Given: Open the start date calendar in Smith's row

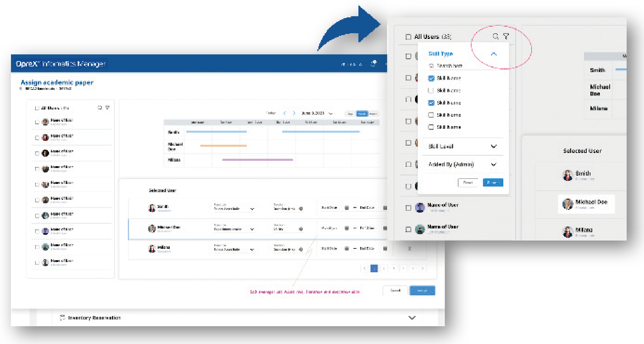Looking at the screenshot, I should pyautogui.click(x=347, y=208).
